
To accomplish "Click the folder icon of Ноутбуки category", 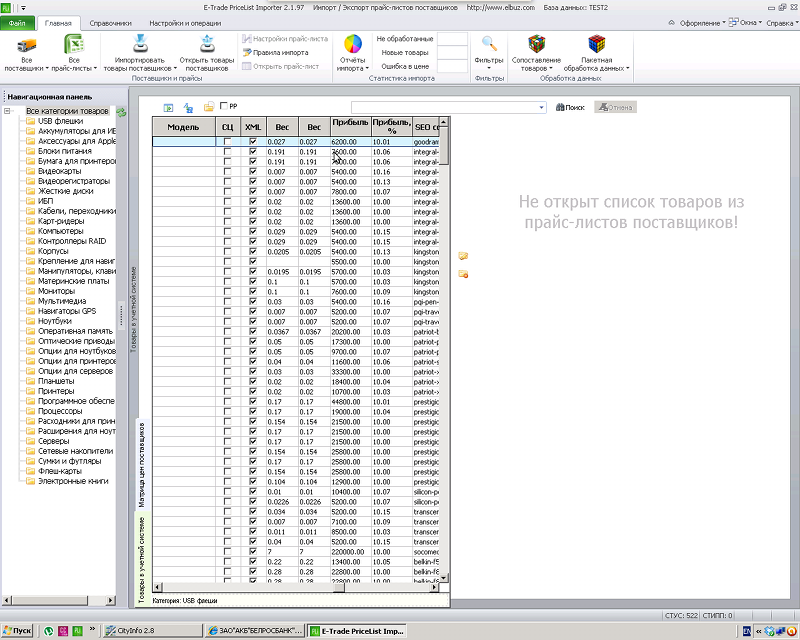I will (31, 321).
